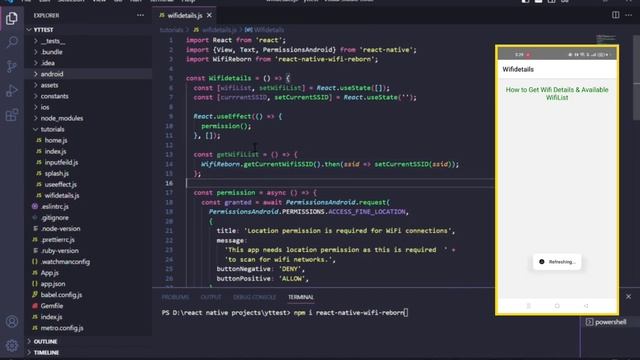Expand the android folder

pos(88,74)
